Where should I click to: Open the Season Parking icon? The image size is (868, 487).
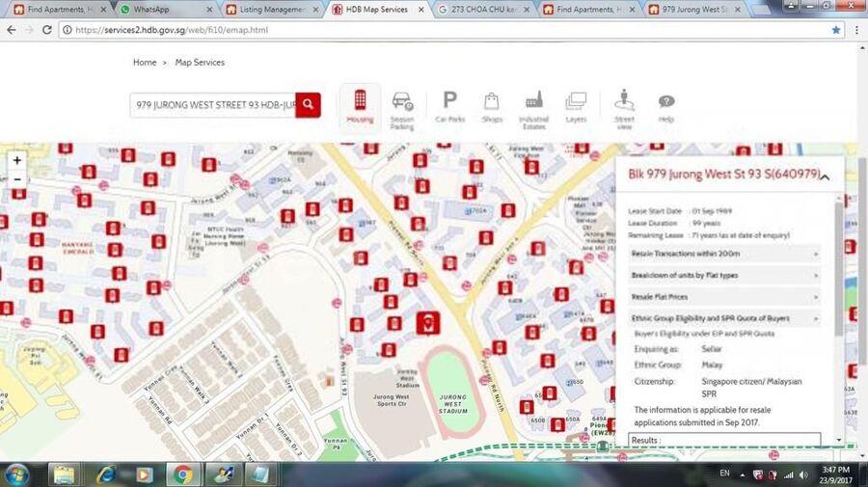pyautogui.click(x=402, y=110)
